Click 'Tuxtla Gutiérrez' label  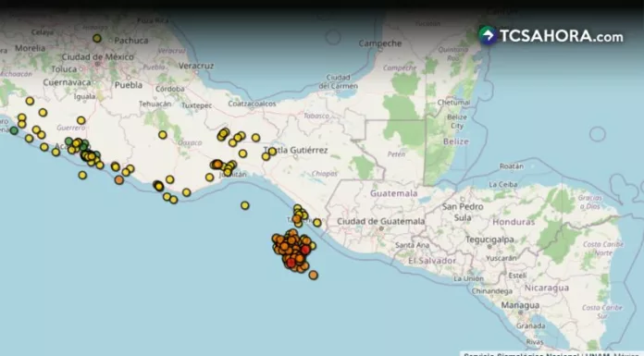296,151
